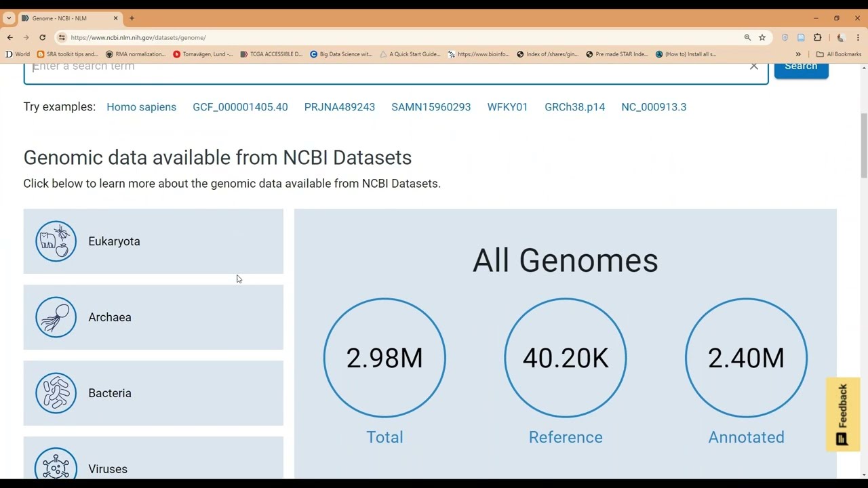Click the yellow Feedback button
The width and height of the screenshot is (868, 488).
click(x=843, y=413)
